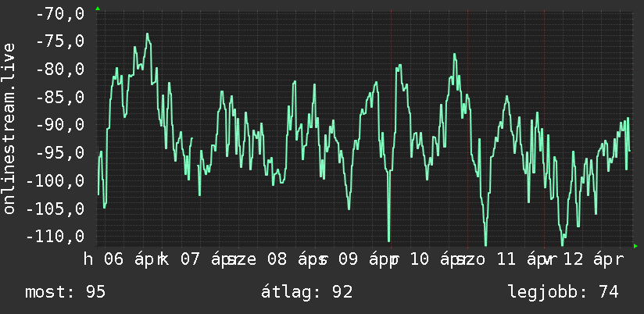The height and width of the screenshot is (314, 644).
Task: Click the 'cs 09 ápr' date label
Action: 357,260
